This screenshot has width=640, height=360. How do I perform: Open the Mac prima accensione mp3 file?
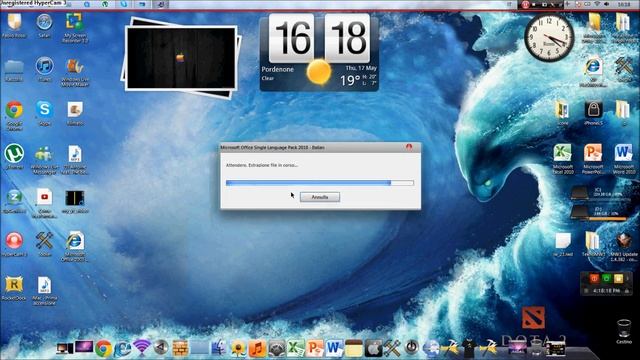click(44, 291)
